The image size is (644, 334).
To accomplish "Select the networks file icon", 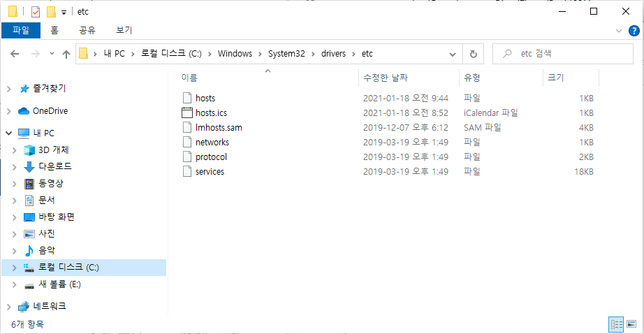I will pyautogui.click(x=187, y=142).
